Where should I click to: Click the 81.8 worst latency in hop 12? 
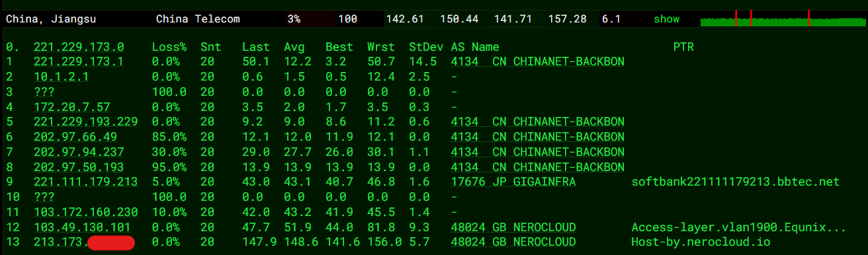[381, 228]
